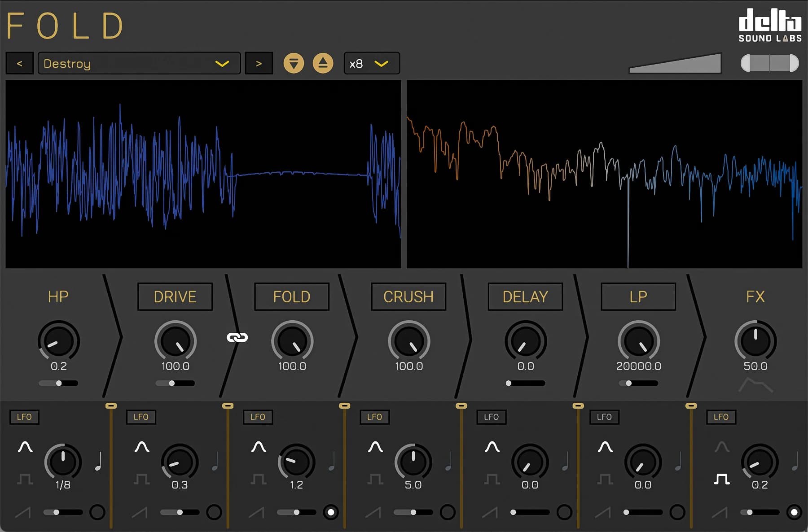The width and height of the screenshot is (808, 532).
Task: Click the down-arrow preset icon button
Action: (294, 63)
